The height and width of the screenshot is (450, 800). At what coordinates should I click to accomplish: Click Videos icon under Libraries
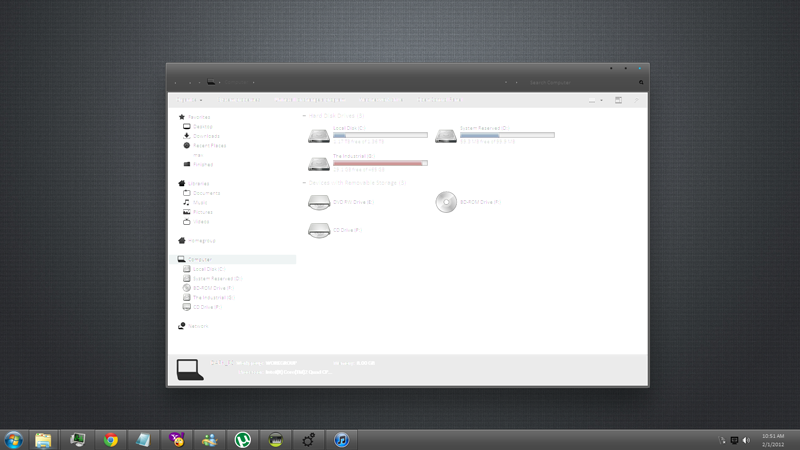(x=187, y=221)
